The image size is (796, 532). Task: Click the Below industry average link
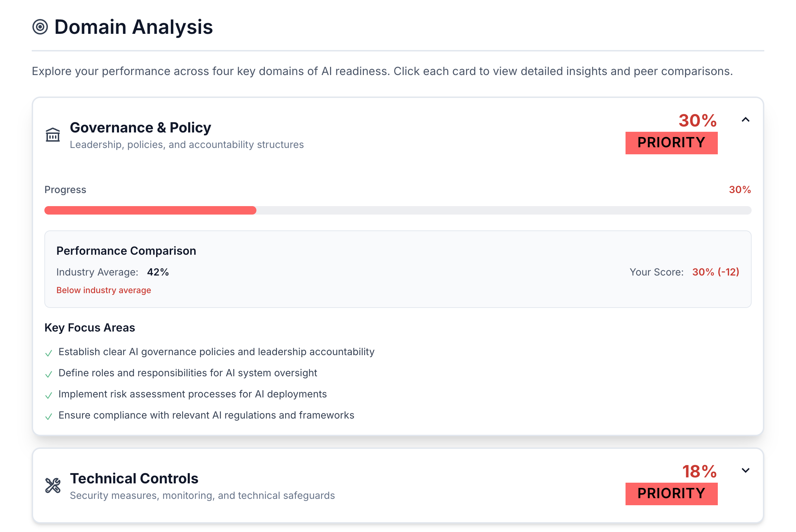[x=104, y=290]
